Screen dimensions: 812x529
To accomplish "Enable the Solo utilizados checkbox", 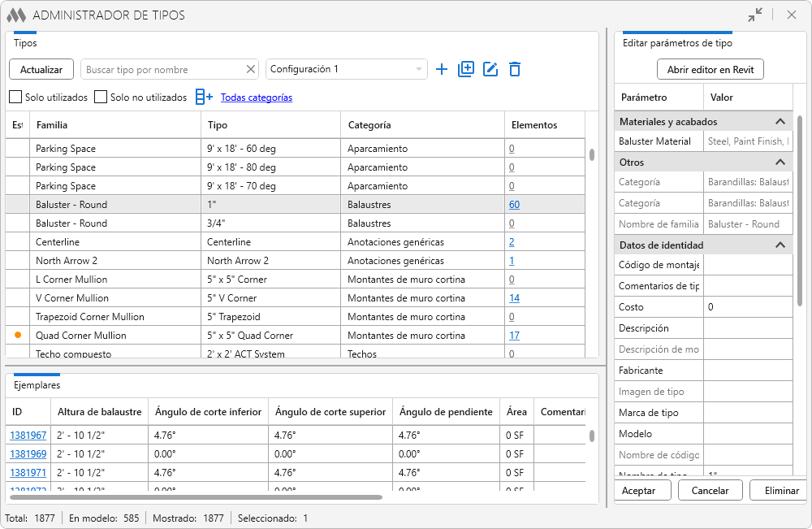I will pyautogui.click(x=15, y=98).
